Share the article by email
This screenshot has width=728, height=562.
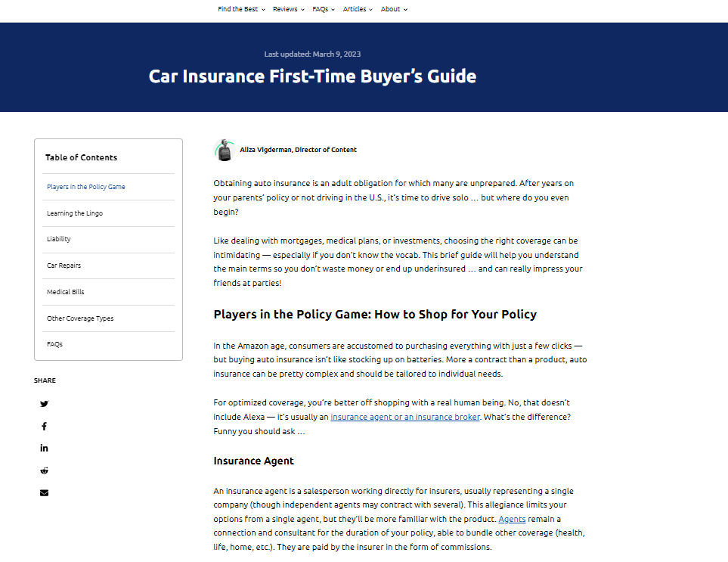[x=44, y=493]
